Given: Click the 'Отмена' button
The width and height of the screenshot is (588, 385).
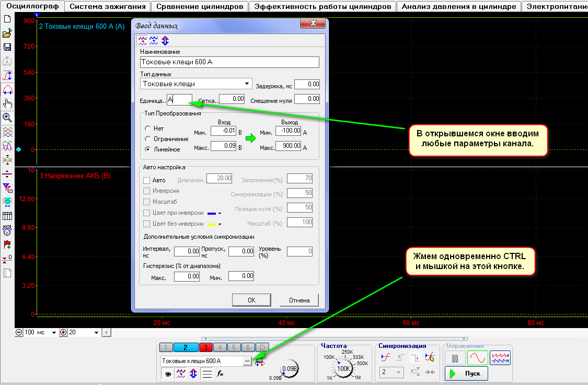Looking at the screenshot, I should (x=299, y=300).
